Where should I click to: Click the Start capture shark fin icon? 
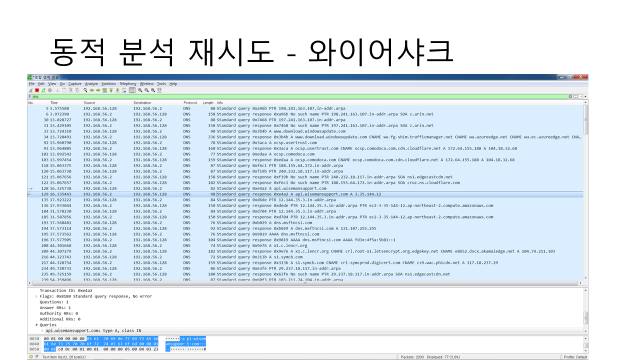[x=31, y=90]
